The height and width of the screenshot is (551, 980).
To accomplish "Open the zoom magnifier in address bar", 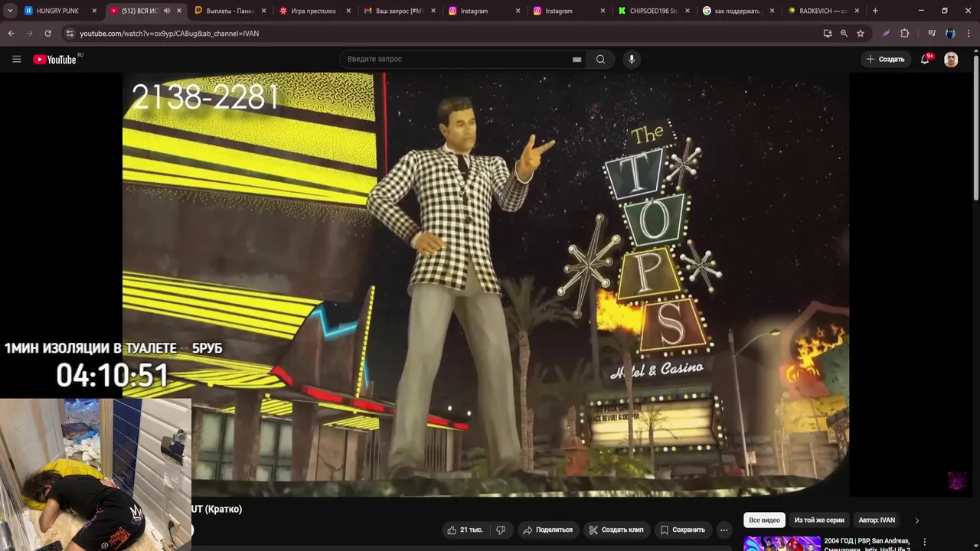I will click(844, 34).
